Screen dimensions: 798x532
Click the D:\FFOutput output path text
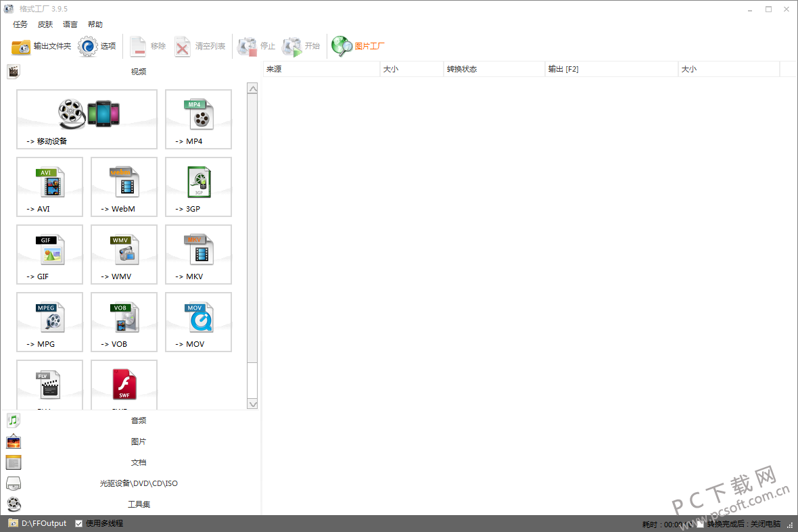(44, 523)
